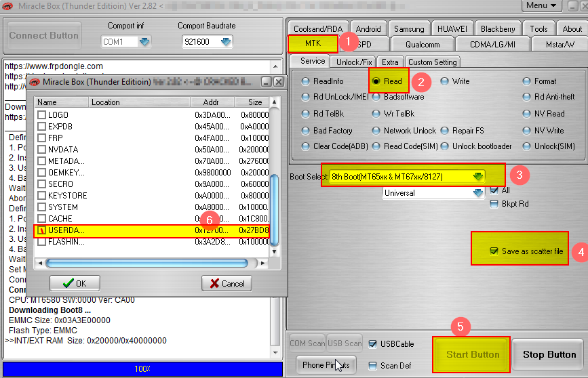Viewport: 588px width, 378px height.
Task: Open the Service sub-tab
Action: (x=311, y=61)
